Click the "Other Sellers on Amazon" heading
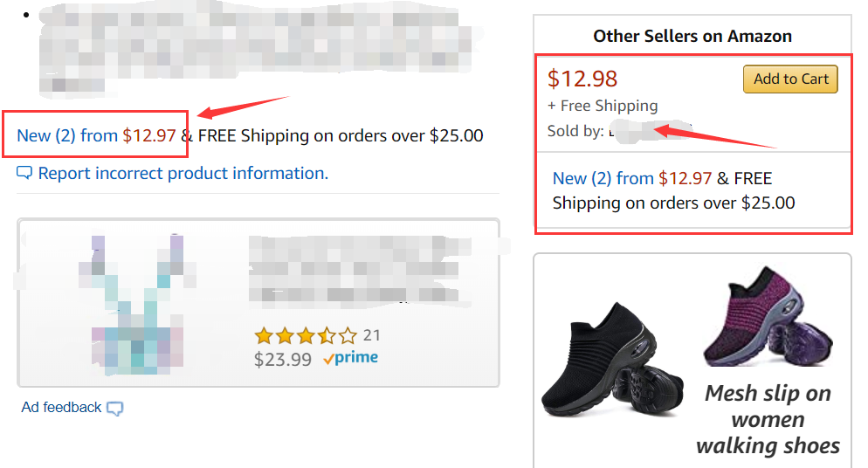The width and height of the screenshot is (868, 468). pos(692,36)
